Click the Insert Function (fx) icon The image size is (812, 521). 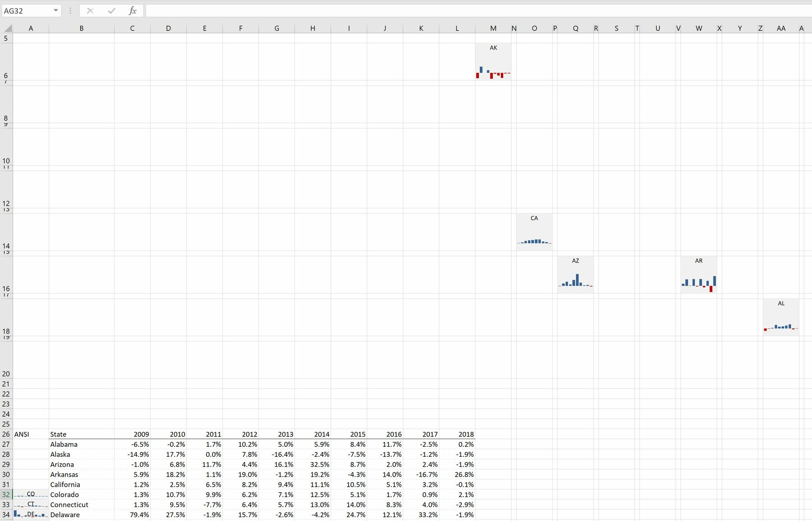[x=133, y=11]
